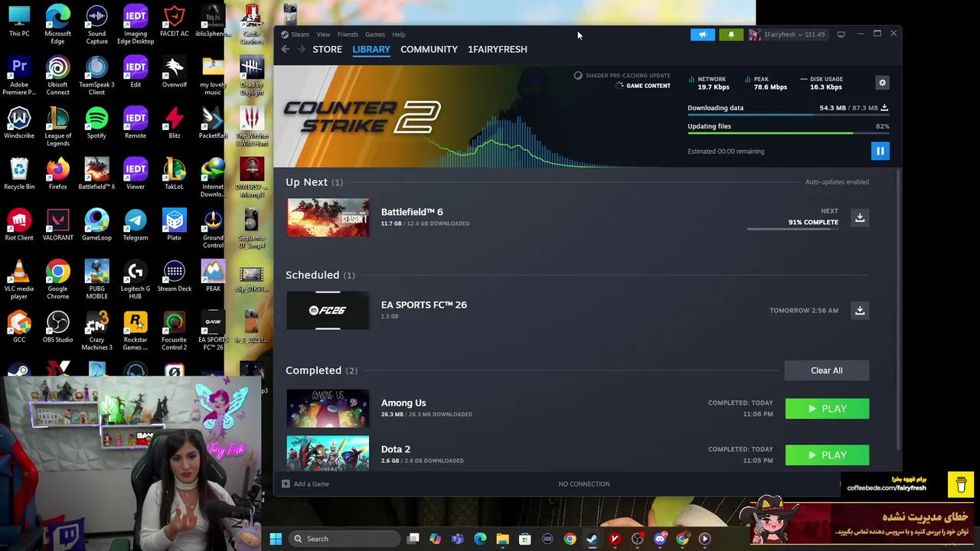This screenshot has height=551, width=980.
Task: Go back with Steam's back arrow
Action: click(286, 49)
